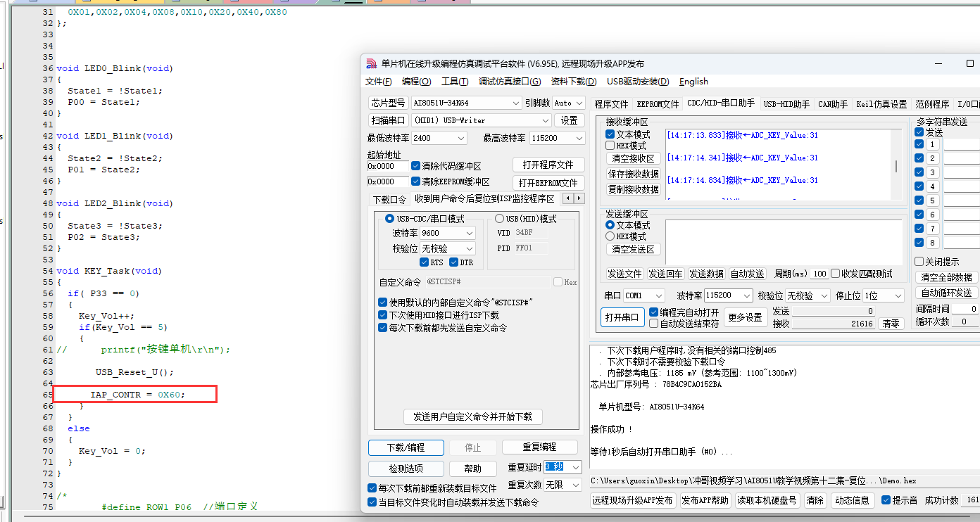The height and width of the screenshot is (522, 980).
Task: Click the 重复编程 button
Action: (540, 447)
